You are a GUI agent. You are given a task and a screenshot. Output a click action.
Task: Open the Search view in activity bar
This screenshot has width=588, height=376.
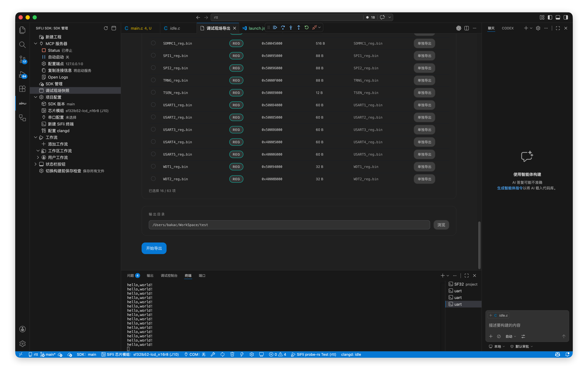(23, 44)
